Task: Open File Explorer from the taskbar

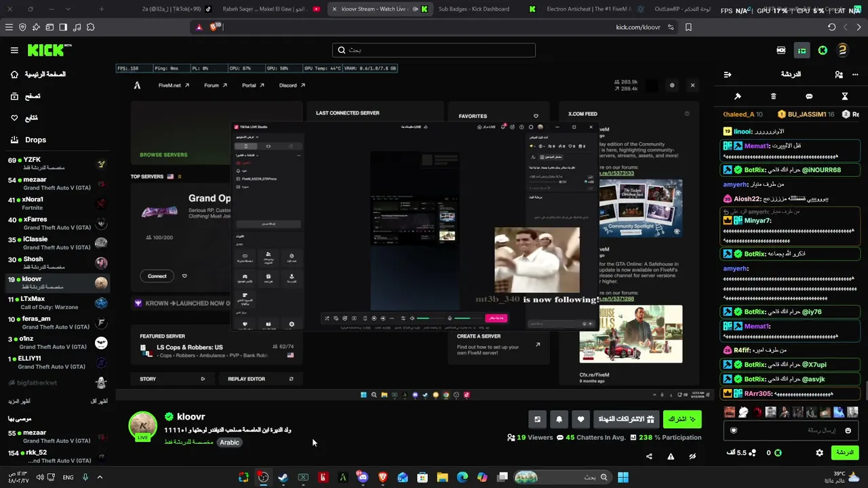Action: 442,477
